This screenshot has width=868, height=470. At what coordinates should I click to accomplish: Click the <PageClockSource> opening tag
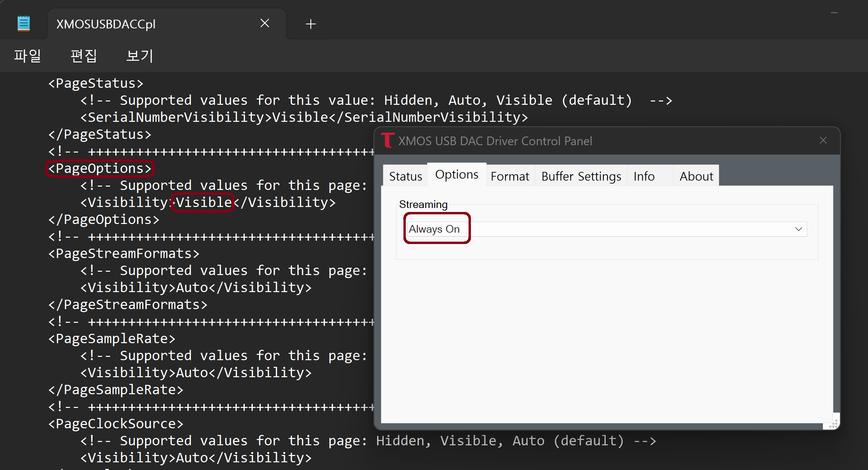click(x=116, y=424)
